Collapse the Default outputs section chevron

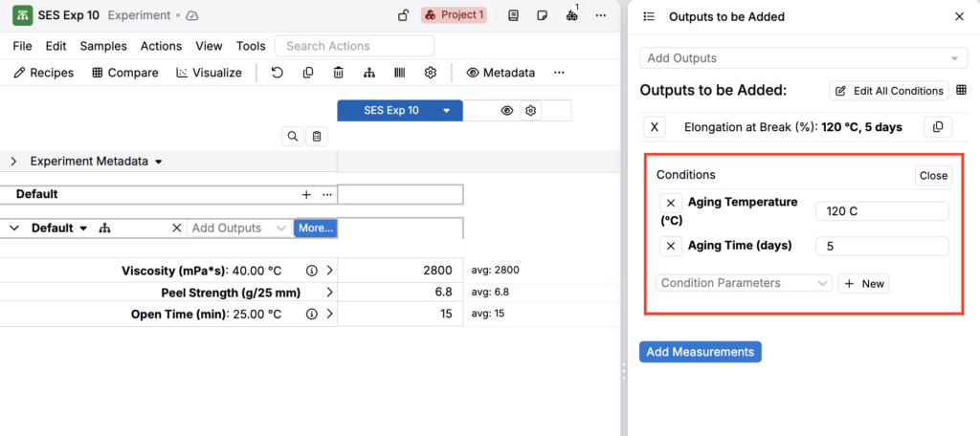14,229
